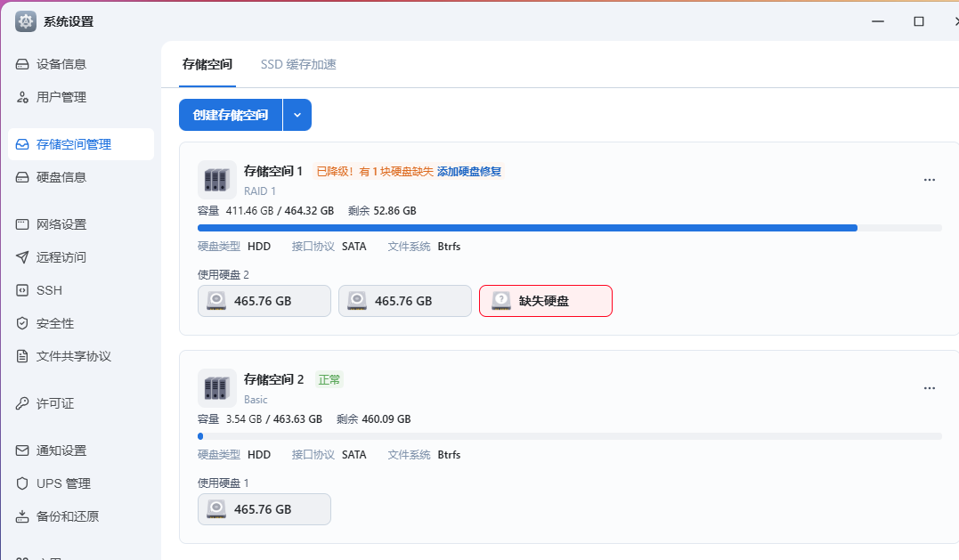Click the missing disk question-mark icon
The width and height of the screenshot is (959, 560).
[x=501, y=301]
